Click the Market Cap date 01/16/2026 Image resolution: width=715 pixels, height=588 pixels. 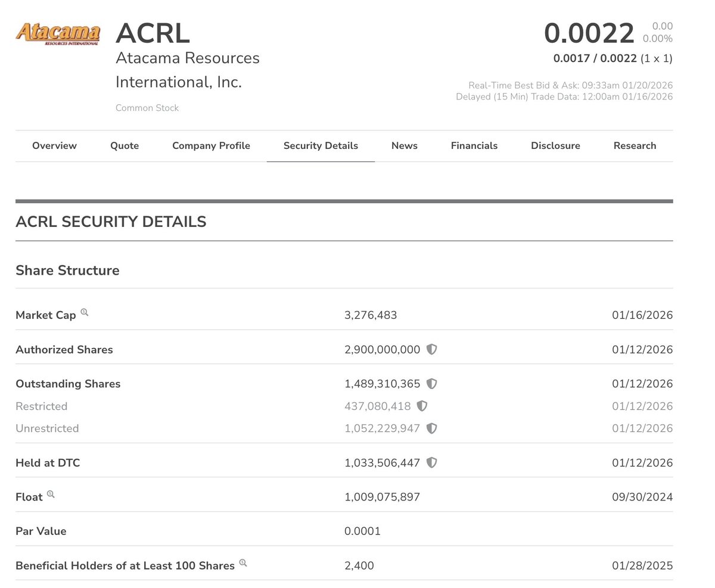point(642,315)
